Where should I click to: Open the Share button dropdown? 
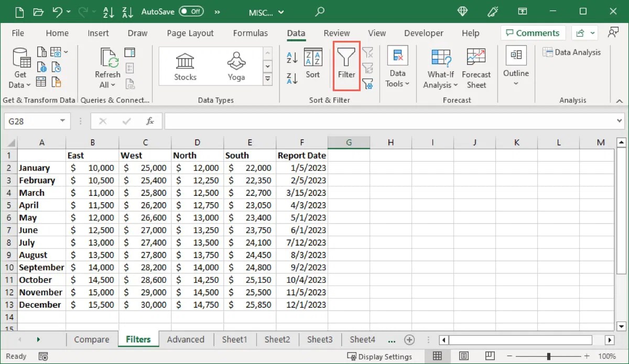[x=585, y=33]
